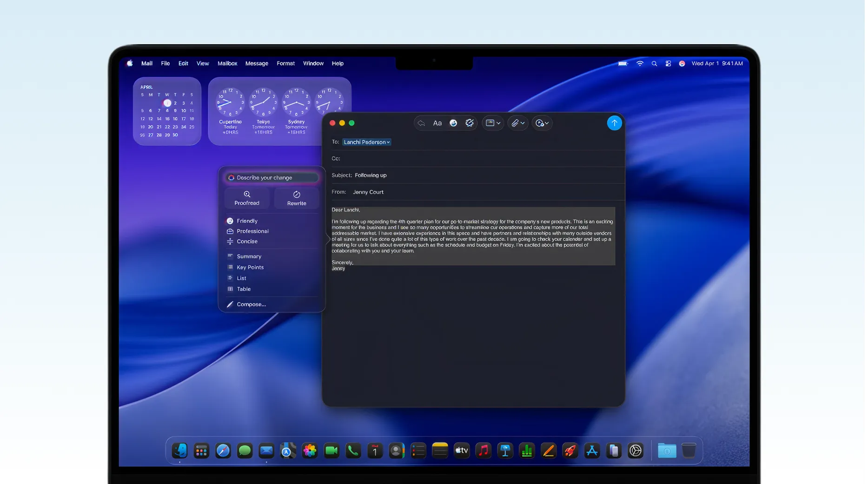Open Safari from the dock
This screenshot has height=484, width=868.
coord(223,450)
